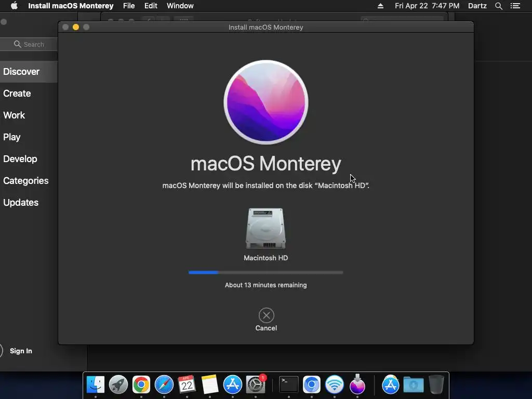Select Create in App Store sidebar
The height and width of the screenshot is (399, 532).
(x=17, y=94)
